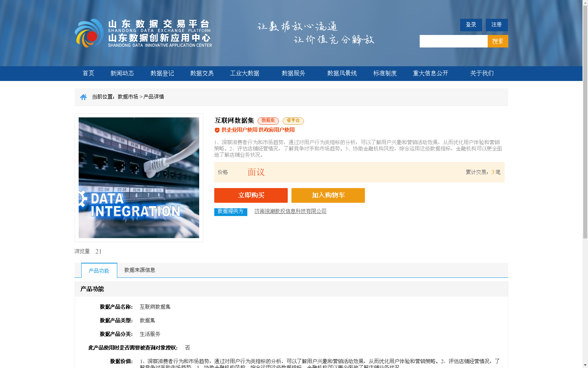Open the 首页 nav menu item
The image size is (588, 368).
tap(89, 73)
